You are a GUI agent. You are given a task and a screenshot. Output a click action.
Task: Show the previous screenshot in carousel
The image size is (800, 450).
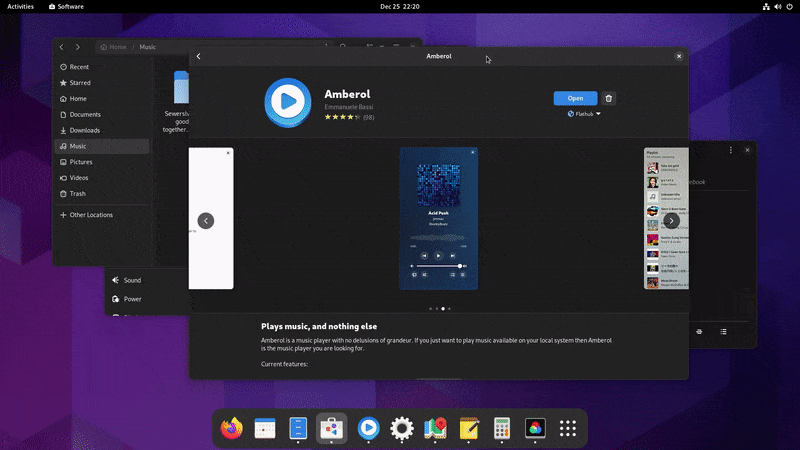point(206,220)
